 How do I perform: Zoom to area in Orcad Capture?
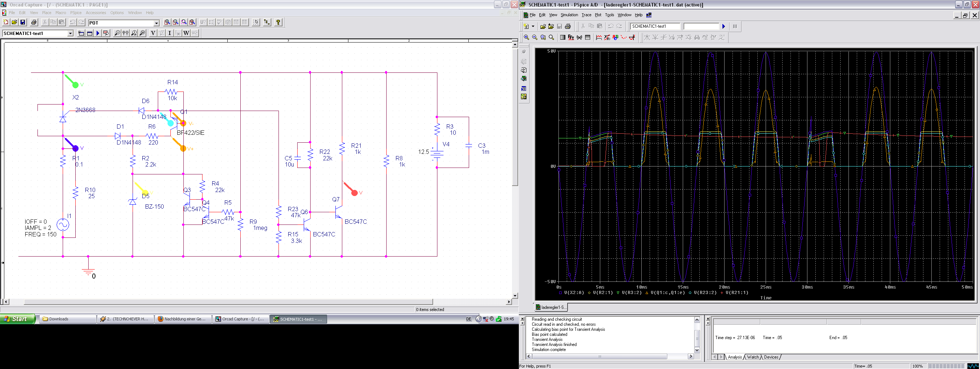tap(184, 22)
